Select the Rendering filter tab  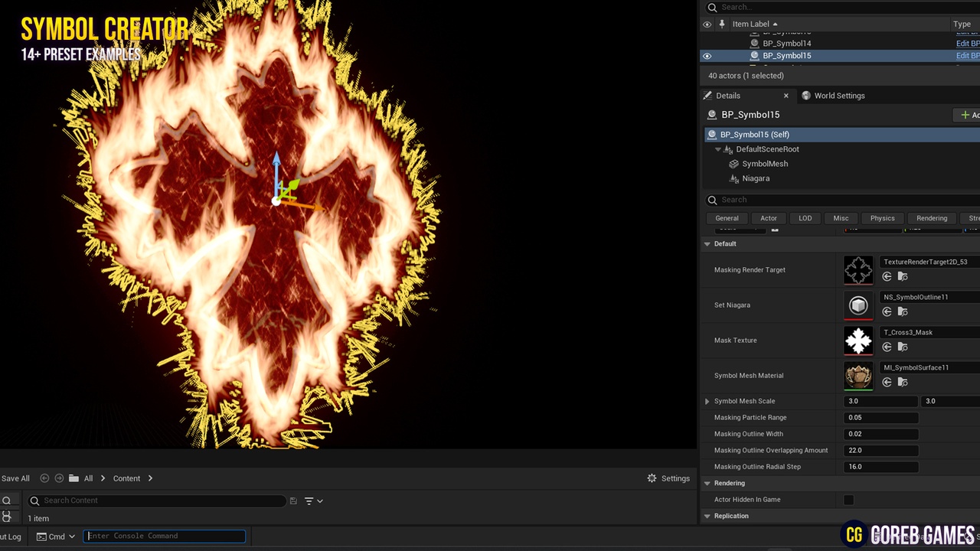932,218
